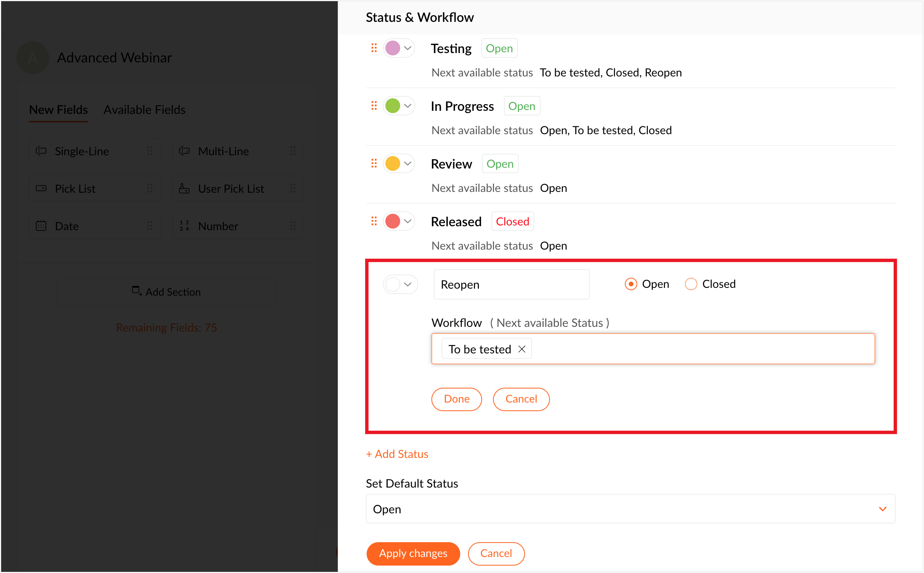Screen dimensions: 924x573
Task: Click the User Pick List icon
Action: 184,188
